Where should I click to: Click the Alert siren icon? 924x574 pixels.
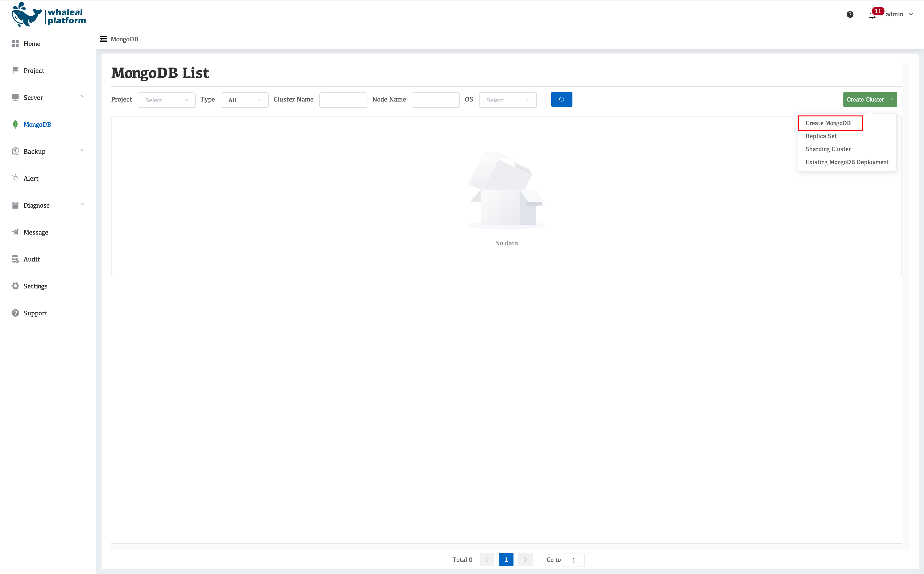click(15, 178)
